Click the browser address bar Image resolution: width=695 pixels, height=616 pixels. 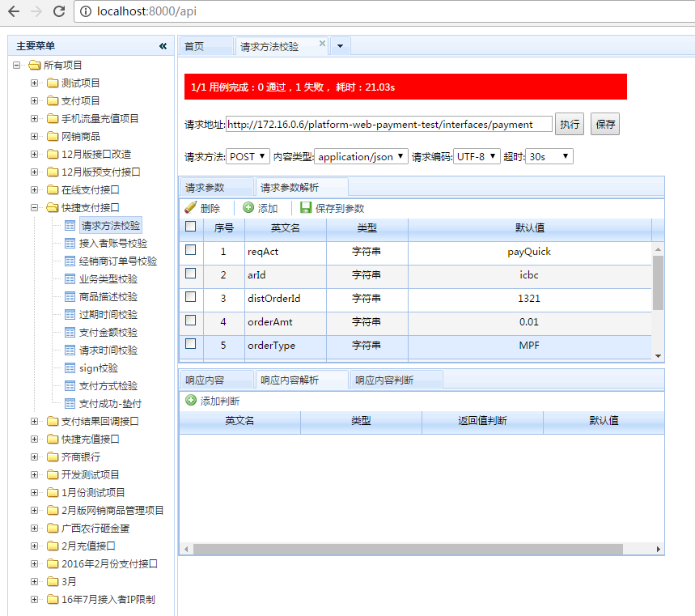[x=385, y=11]
